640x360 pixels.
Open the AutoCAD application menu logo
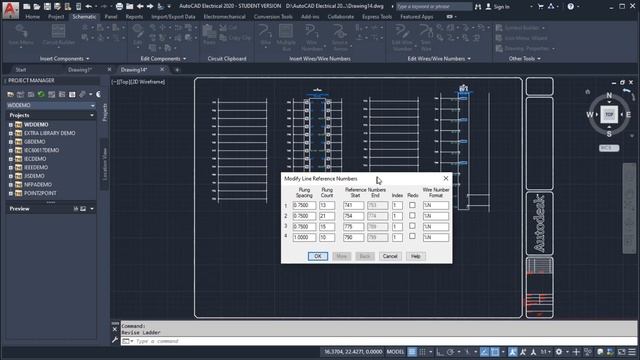[10, 9]
